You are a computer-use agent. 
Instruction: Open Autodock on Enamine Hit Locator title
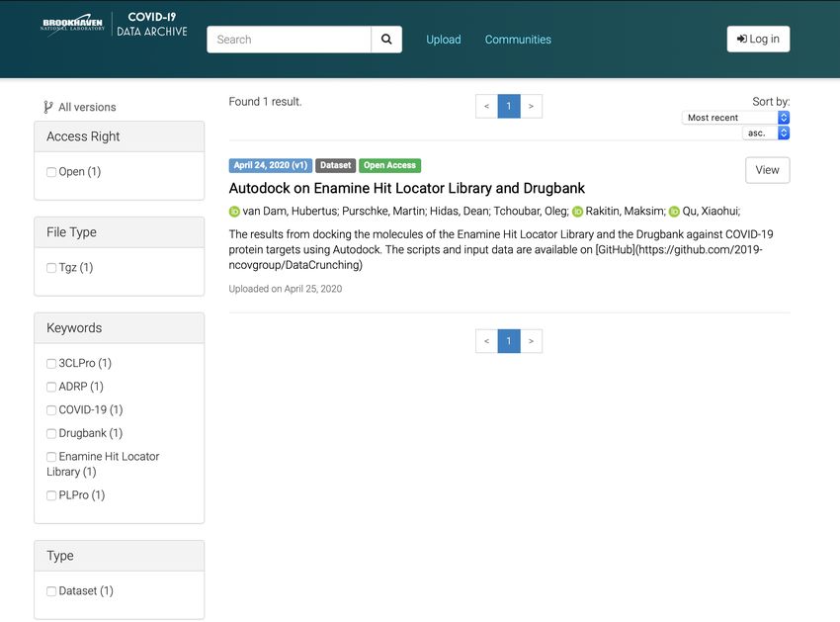[406, 188]
